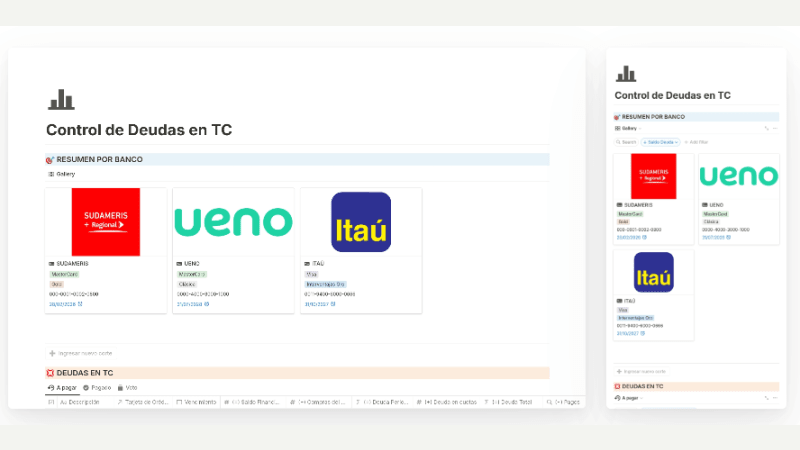Click the Descripción column header
The width and height of the screenshot is (800, 450).
pyautogui.click(x=80, y=403)
